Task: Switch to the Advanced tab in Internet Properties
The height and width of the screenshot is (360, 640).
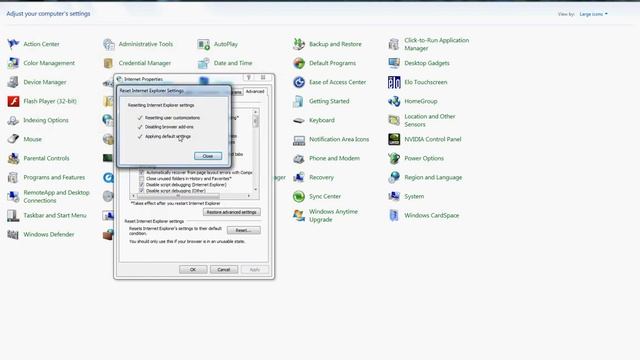Action: [x=255, y=91]
